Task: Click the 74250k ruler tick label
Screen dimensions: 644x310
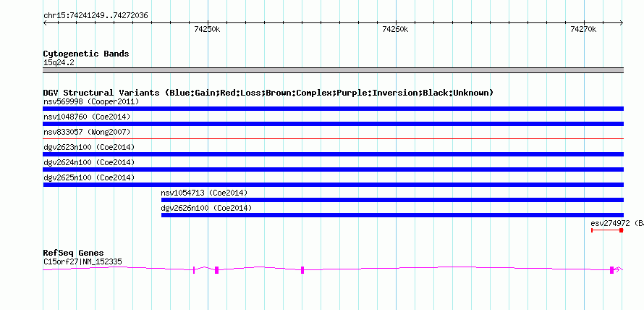Action: click(x=208, y=29)
